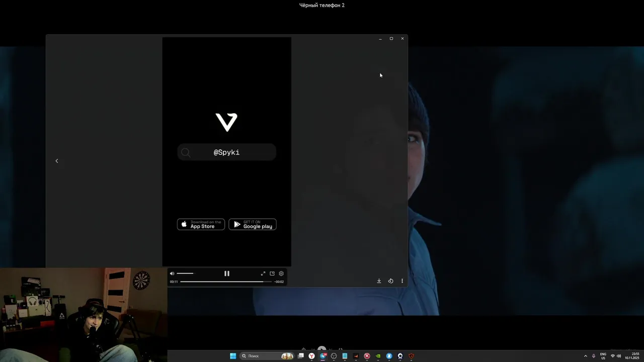Switch the ENG US input language
This screenshot has width=644, height=362.
(603, 356)
